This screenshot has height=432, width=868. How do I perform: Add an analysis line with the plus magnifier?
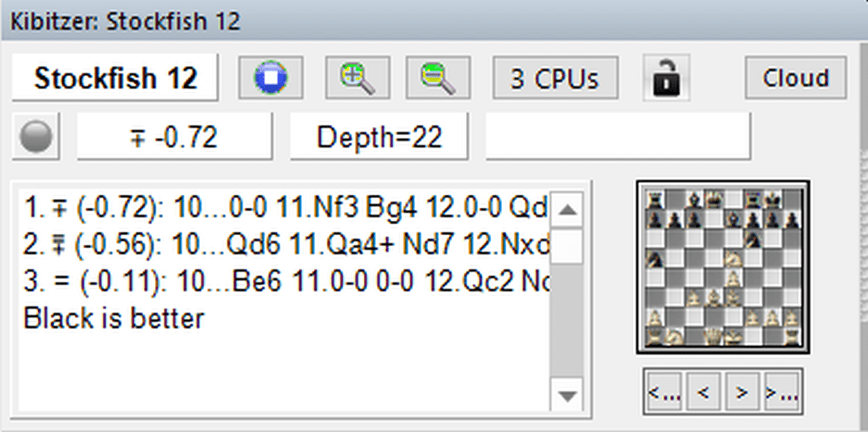357,78
